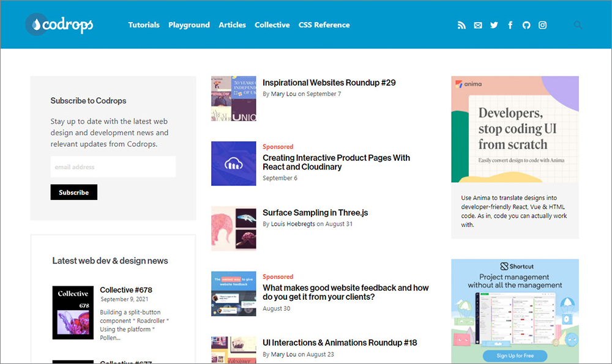
Task: Click the Sign Up for Free button
Action: pyautogui.click(x=515, y=355)
